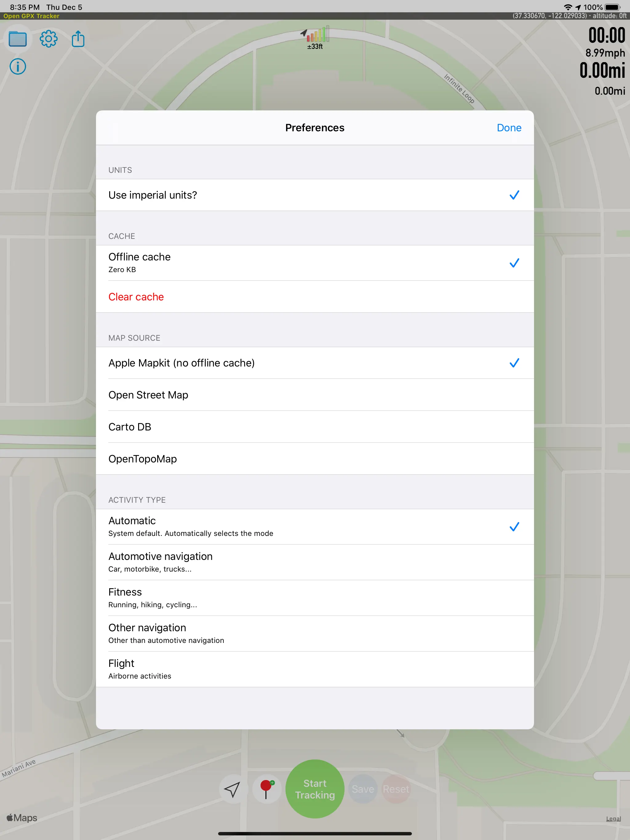
Task: Choose OpenTopoMap as map source
Action: tap(315, 459)
